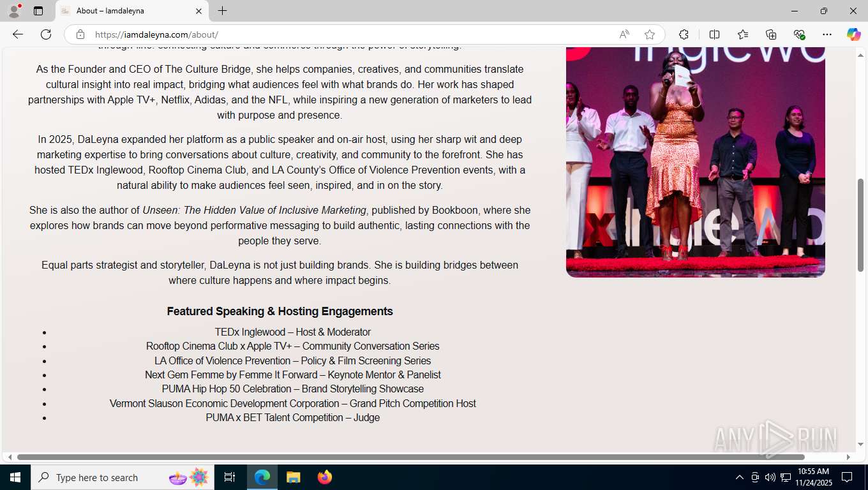Open the profile avatar icon
This screenshot has width=868, height=490.
[x=14, y=11]
